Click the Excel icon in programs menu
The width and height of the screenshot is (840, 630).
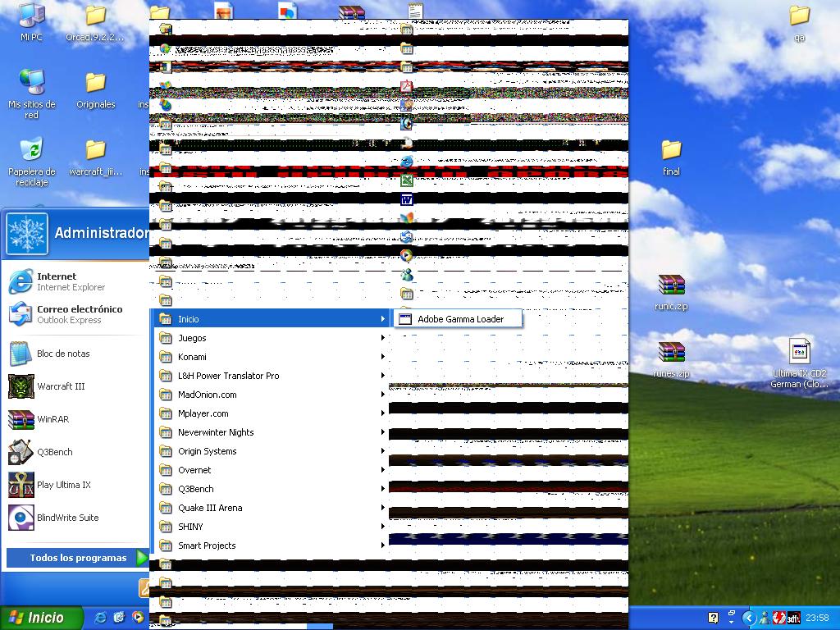point(407,180)
